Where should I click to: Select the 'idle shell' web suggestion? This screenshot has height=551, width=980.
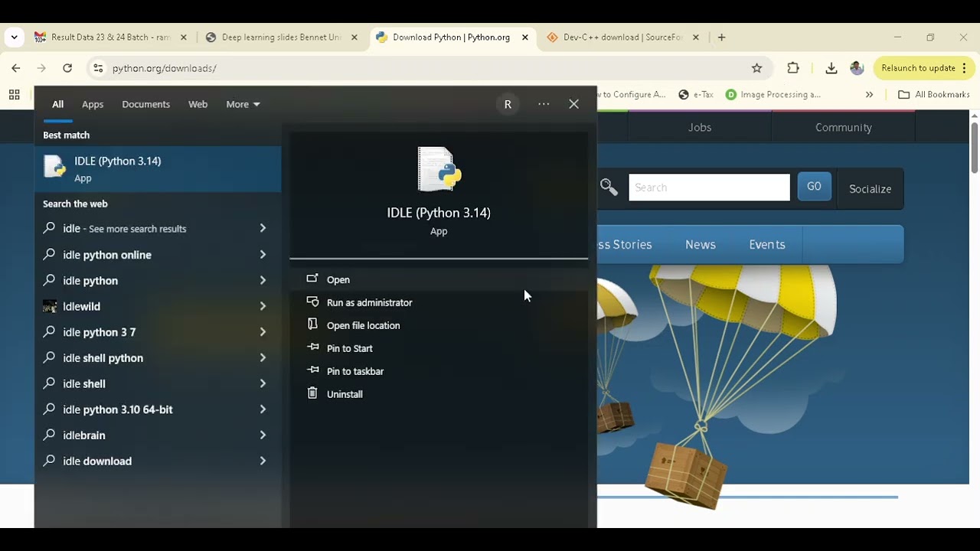[x=158, y=383]
